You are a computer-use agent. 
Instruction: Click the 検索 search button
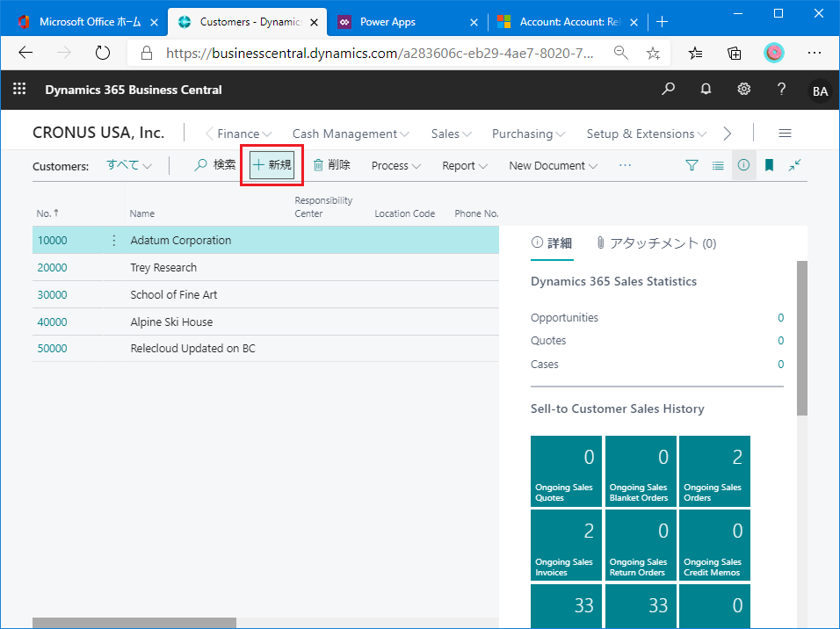click(x=215, y=165)
